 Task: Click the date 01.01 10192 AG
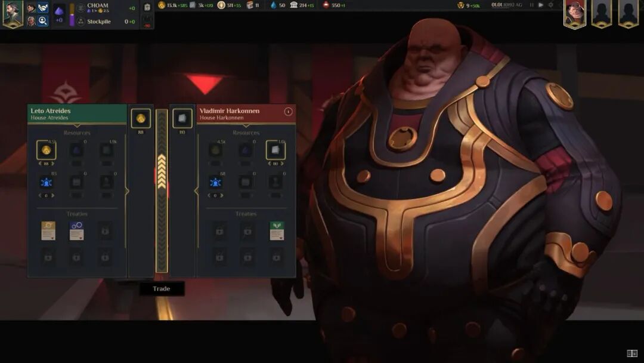point(507,5)
